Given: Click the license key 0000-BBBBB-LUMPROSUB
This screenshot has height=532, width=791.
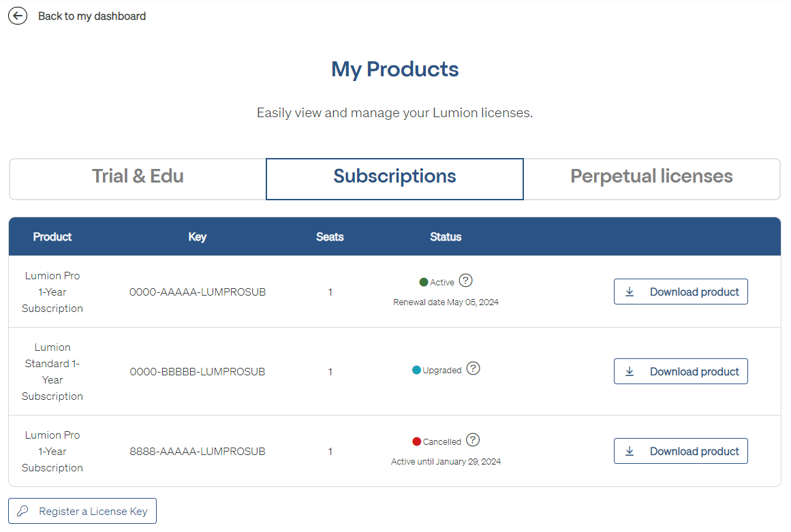Looking at the screenshot, I should (198, 372).
